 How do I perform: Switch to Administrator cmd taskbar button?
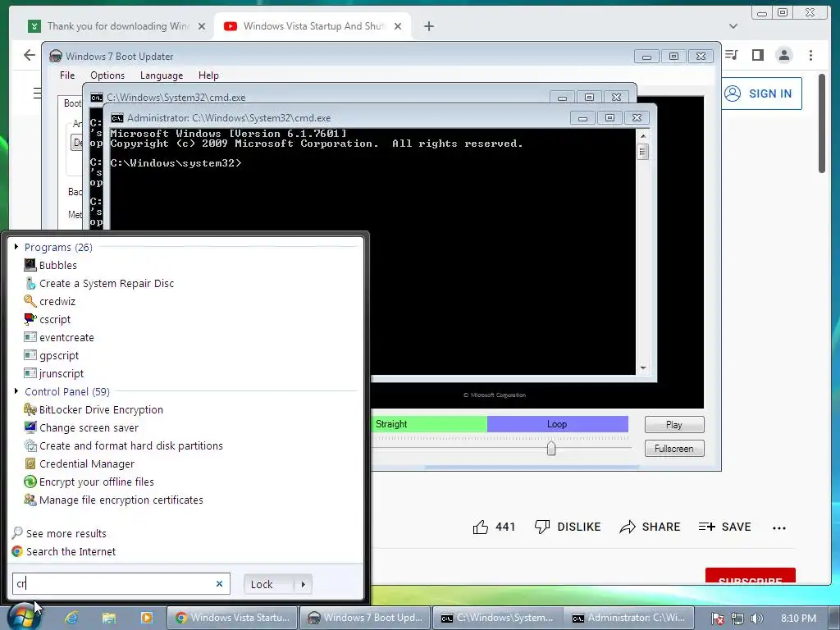(x=629, y=618)
